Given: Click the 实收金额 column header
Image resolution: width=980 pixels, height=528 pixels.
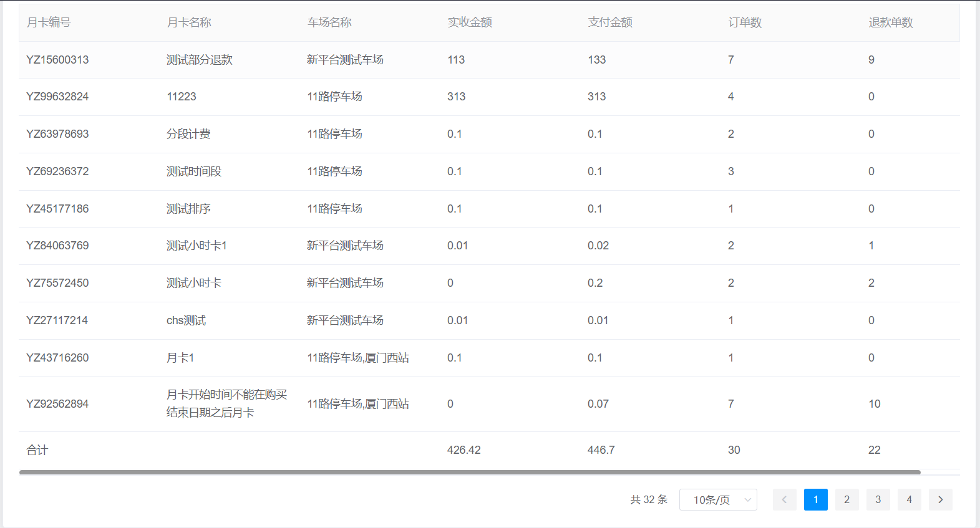Looking at the screenshot, I should [x=470, y=22].
